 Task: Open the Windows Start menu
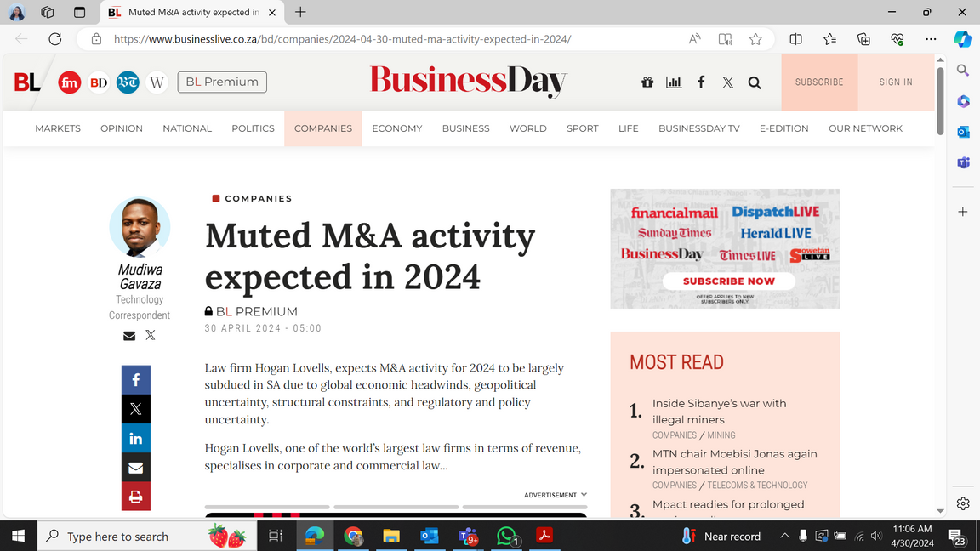point(18,536)
